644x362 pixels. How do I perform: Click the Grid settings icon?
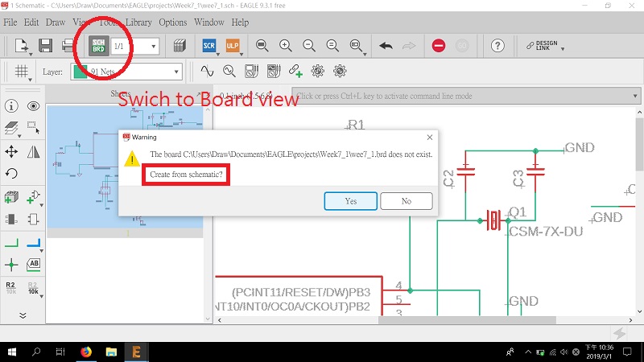(x=22, y=72)
